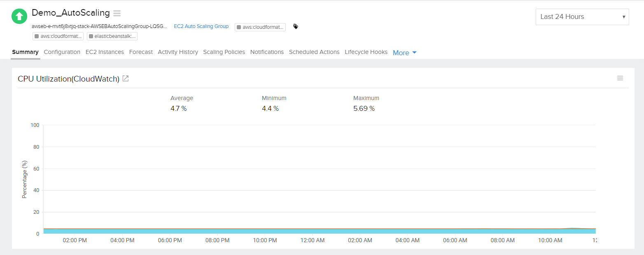644x255 pixels.
Task: Click the tag icon near the group details
Action: tap(295, 26)
